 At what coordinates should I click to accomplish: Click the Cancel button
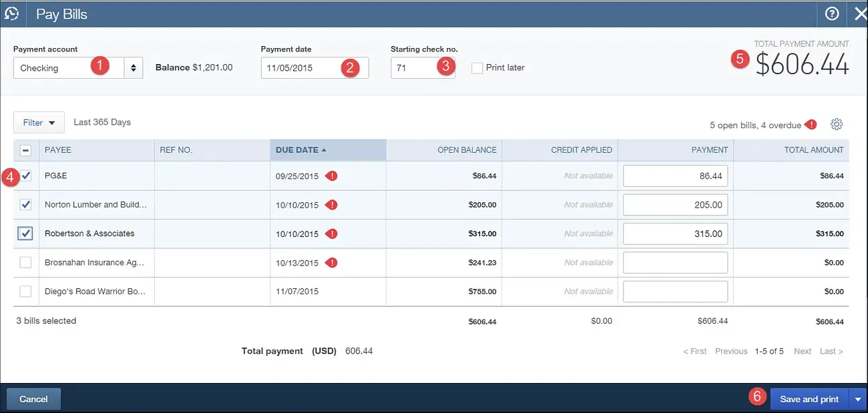click(x=33, y=398)
